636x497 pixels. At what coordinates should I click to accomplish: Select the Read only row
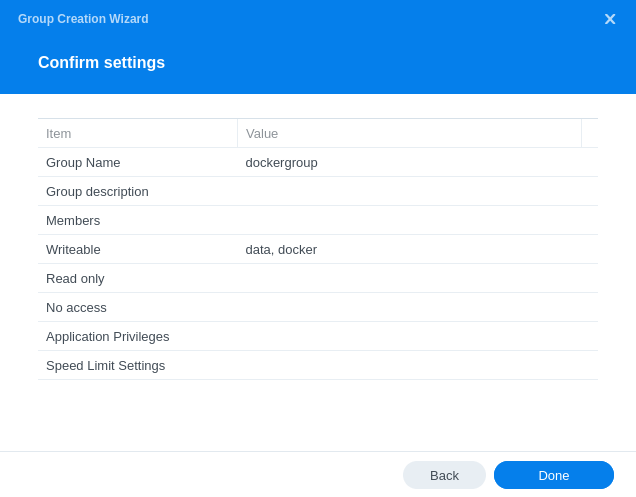(318, 279)
